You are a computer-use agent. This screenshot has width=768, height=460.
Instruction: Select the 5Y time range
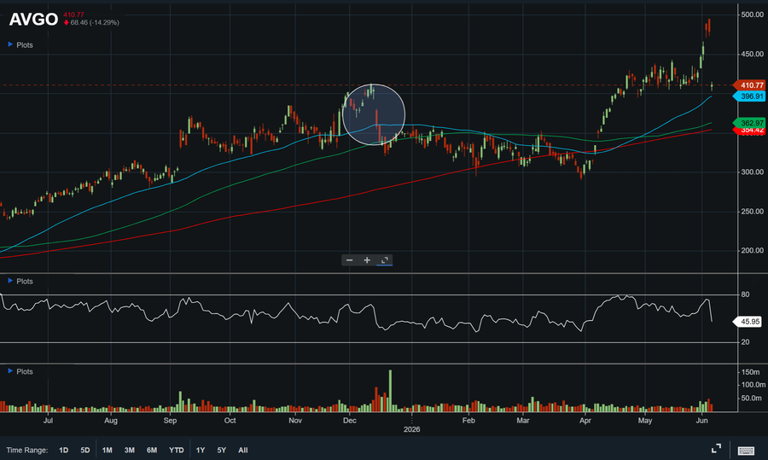221,450
